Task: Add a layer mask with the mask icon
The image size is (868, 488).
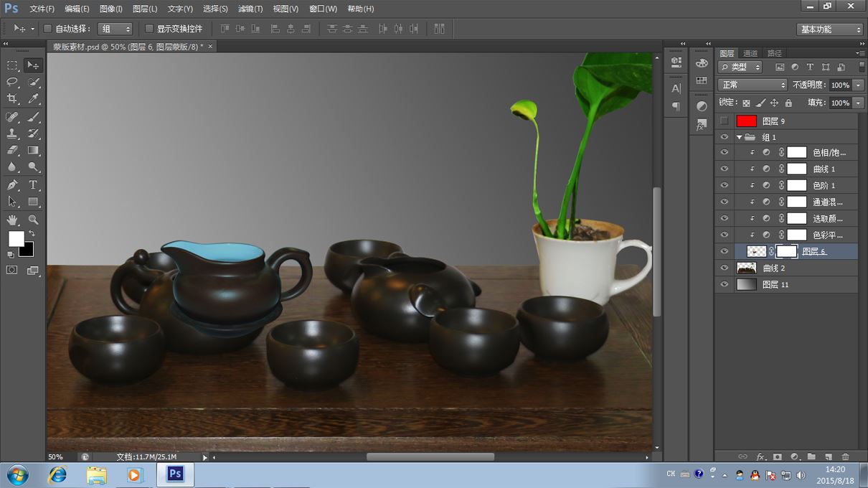Action: pos(777,456)
